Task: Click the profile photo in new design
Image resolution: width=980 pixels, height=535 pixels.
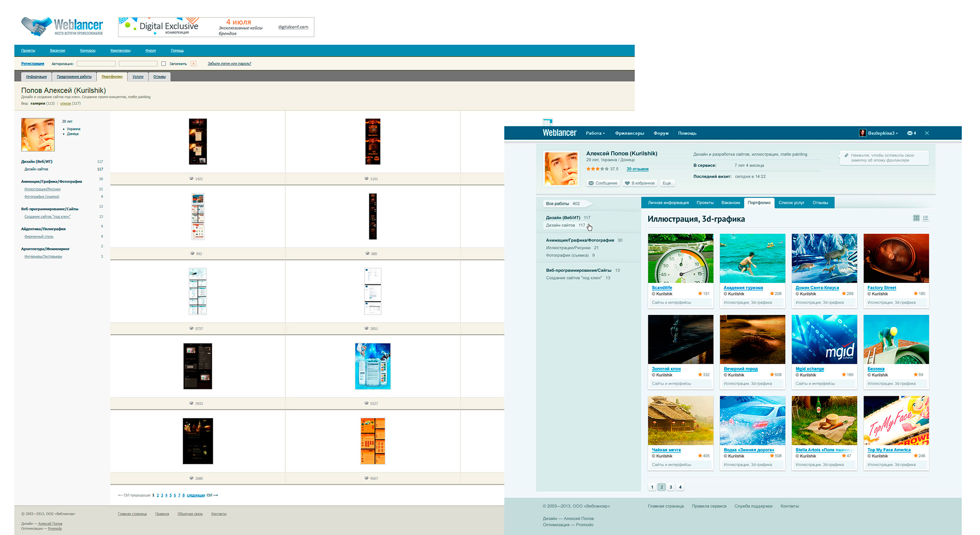Action: (561, 169)
